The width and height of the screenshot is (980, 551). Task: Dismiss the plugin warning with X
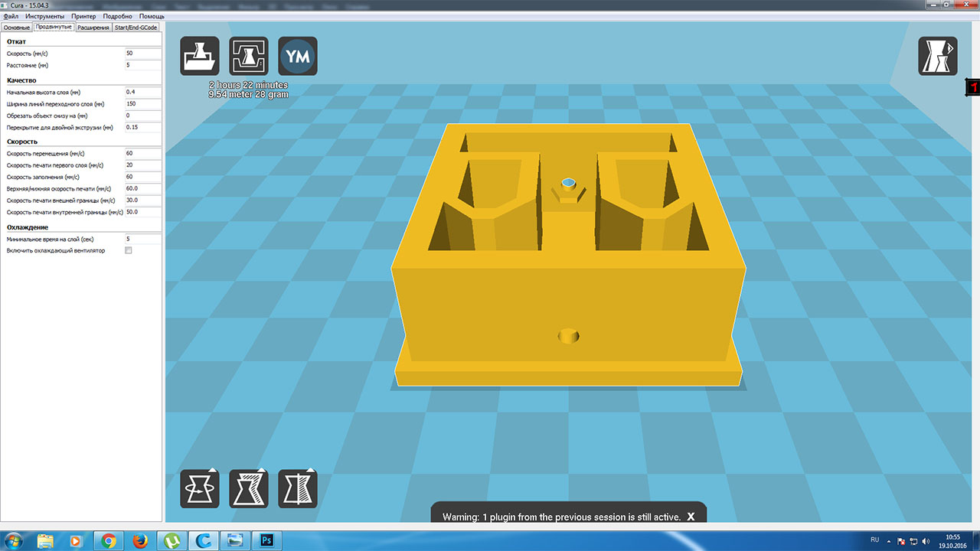point(691,517)
